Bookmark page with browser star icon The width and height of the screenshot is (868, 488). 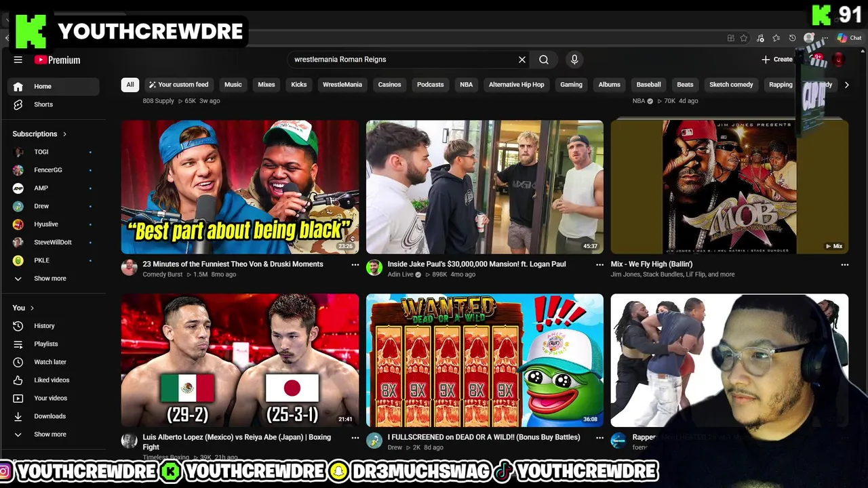(744, 38)
